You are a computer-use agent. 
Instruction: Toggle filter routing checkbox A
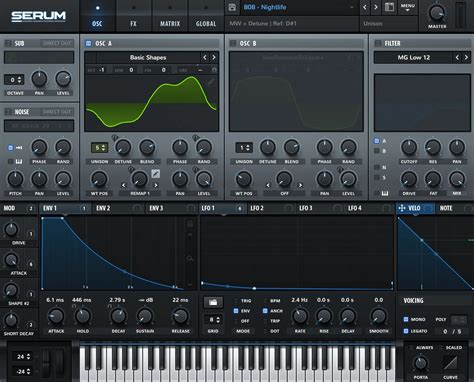pyautogui.click(x=377, y=141)
